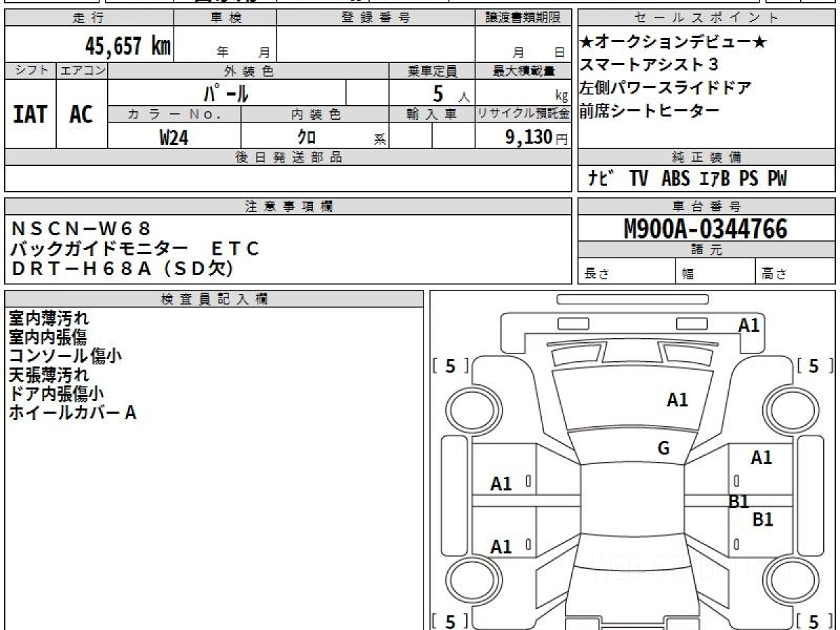Select the W24 color code
Viewport: 840px width, 630px height.
tap(174, 137)
